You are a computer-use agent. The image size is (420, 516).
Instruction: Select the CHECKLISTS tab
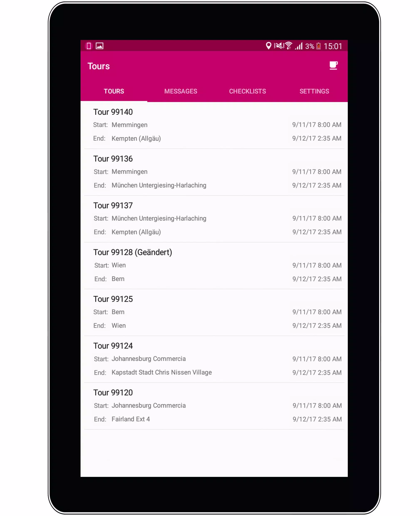click(x=247, y=91)
